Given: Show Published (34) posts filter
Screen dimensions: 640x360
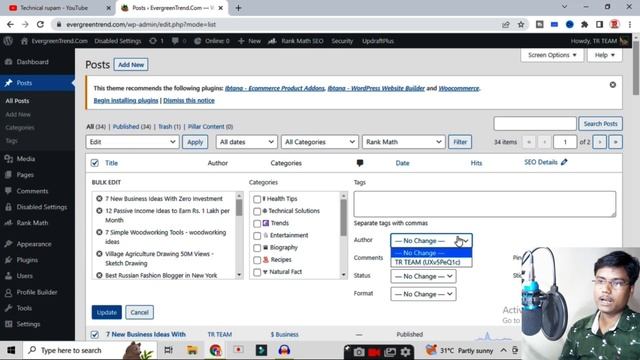Looking at the screenshot, I should tap(132, 127).
